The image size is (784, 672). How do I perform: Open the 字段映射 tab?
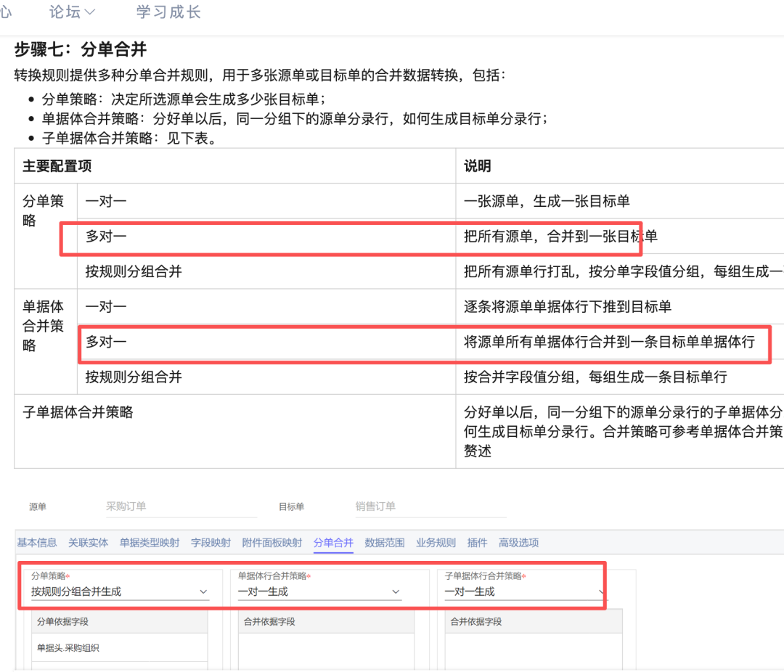click(211, 543)
